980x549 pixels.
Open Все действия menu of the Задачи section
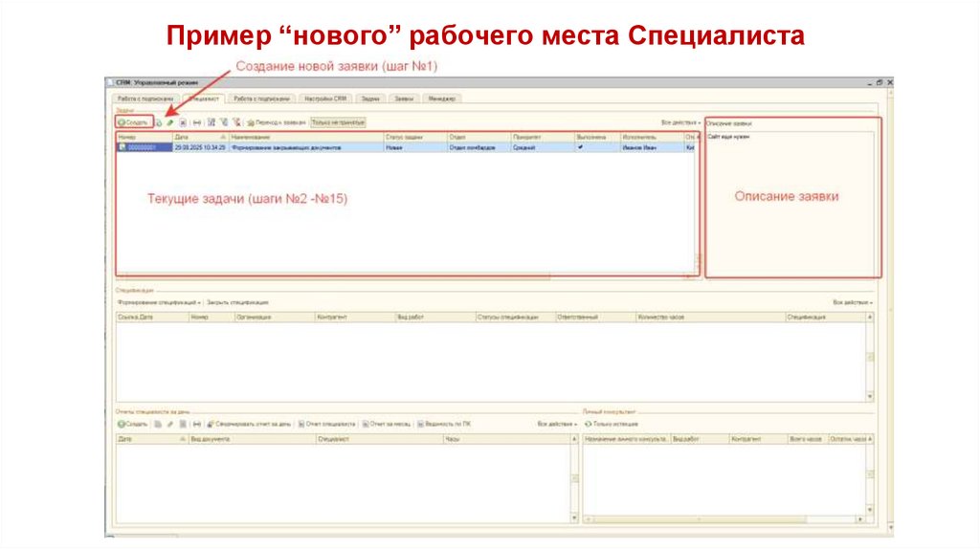[680, 122]
